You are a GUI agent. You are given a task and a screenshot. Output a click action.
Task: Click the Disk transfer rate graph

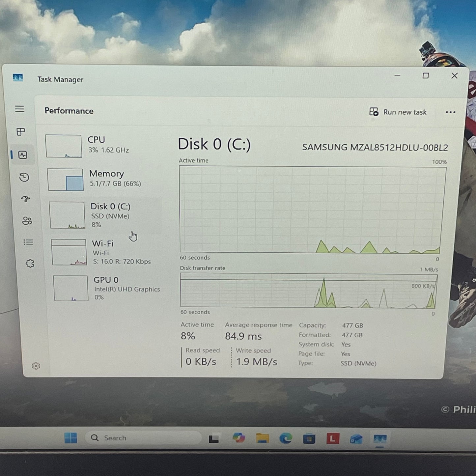click(x=309, y=291)
